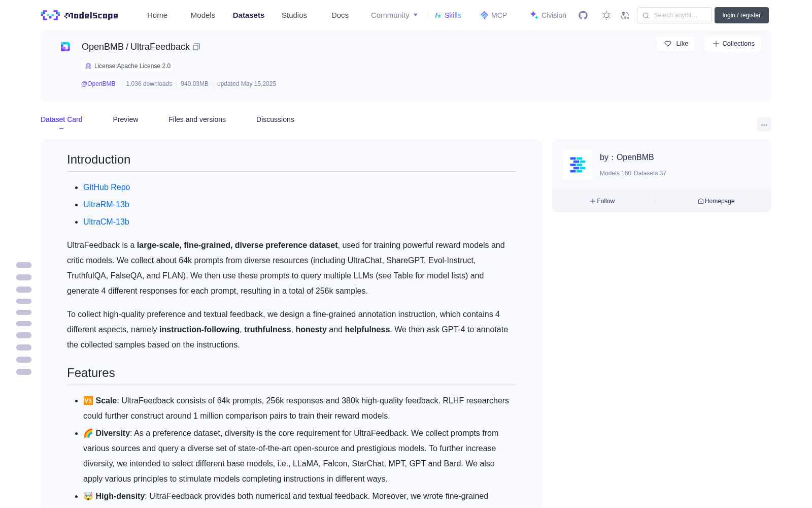Click the OpenBMB organization logo thumbnail
812x508 pixels.
click(x=578, y=165)
